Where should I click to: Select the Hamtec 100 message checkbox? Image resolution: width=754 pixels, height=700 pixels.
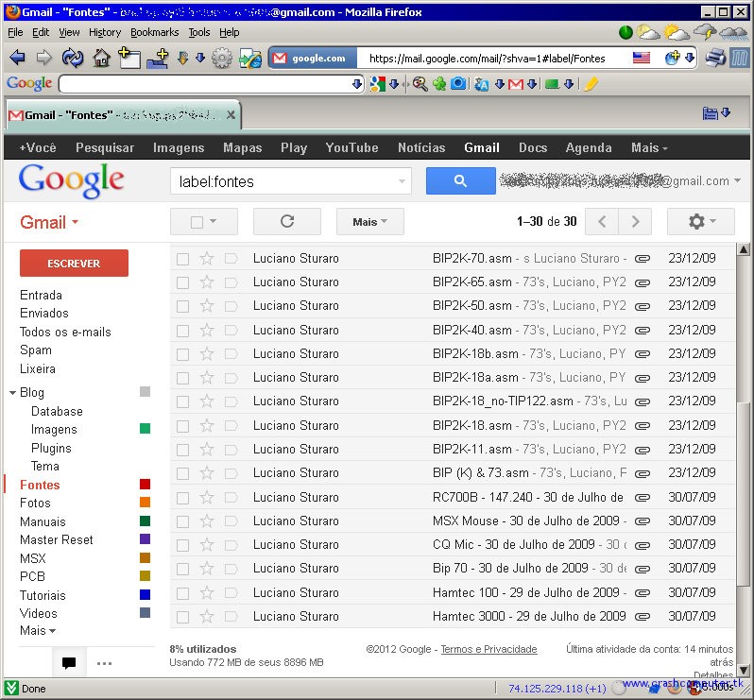(182, 593)
